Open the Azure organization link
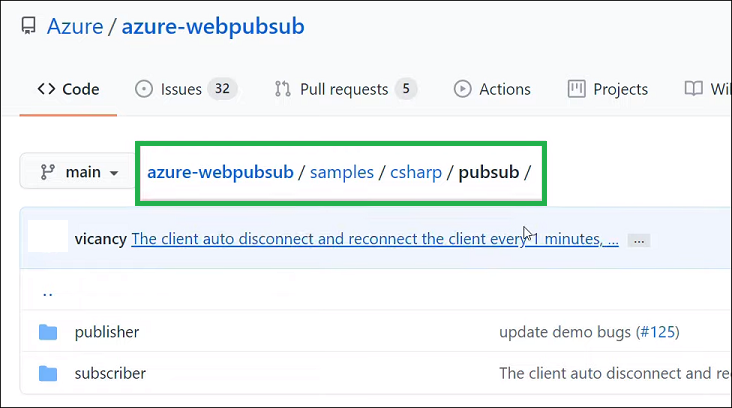The width and height of the screenshot is (732, 408). pos(75,26)
